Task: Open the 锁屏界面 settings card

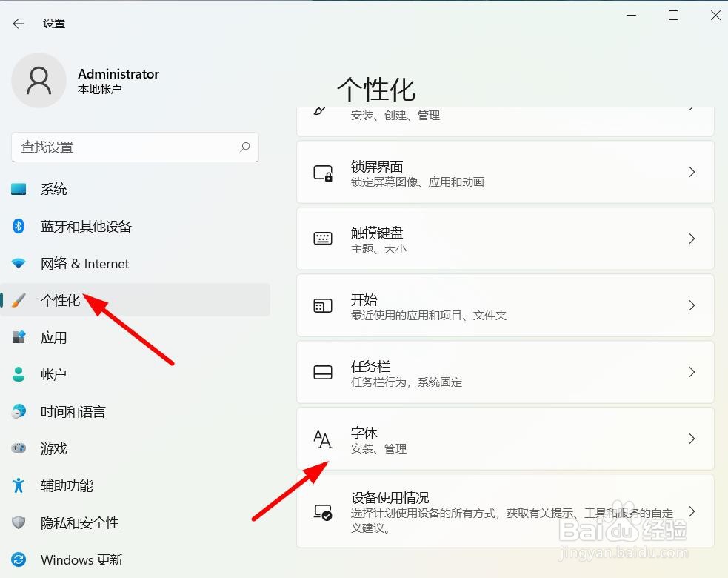Action: click(505, 172)
